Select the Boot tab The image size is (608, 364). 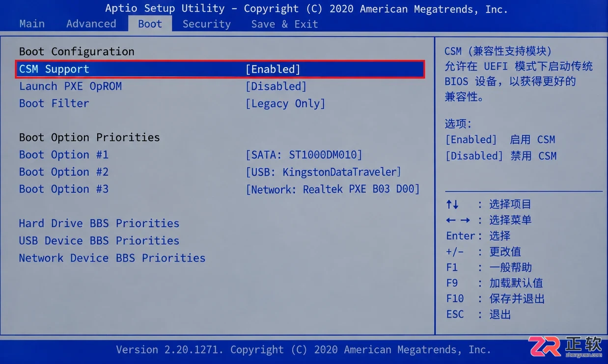pyautogui.click(x=150, y=24)
